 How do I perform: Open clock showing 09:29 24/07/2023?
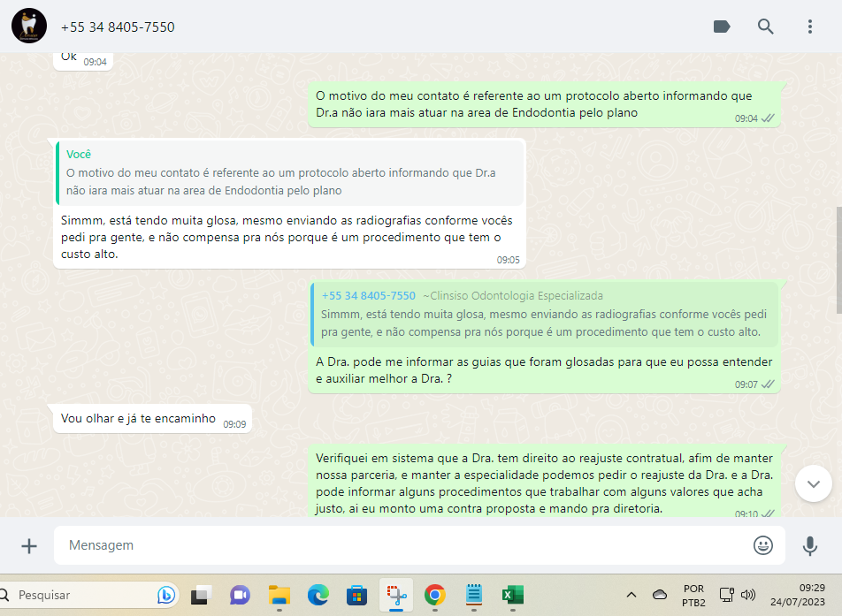(x=798, y=595)
